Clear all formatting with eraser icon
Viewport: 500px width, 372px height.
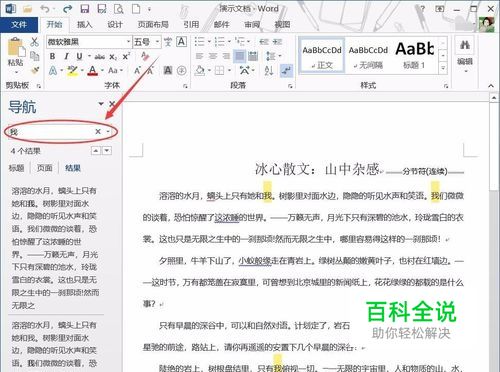point(145,56)
